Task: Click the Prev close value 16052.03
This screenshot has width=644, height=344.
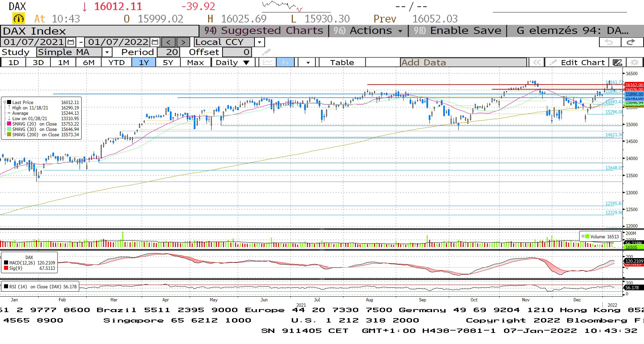Action: [435, 19]
